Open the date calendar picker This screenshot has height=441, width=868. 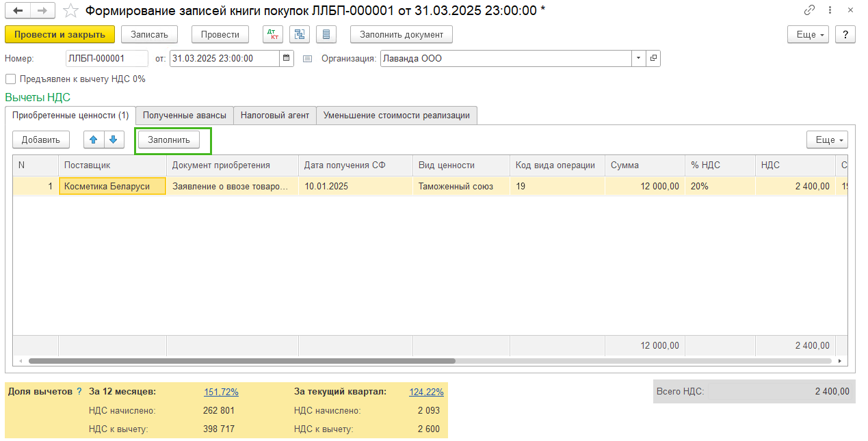tap(287, 59)
